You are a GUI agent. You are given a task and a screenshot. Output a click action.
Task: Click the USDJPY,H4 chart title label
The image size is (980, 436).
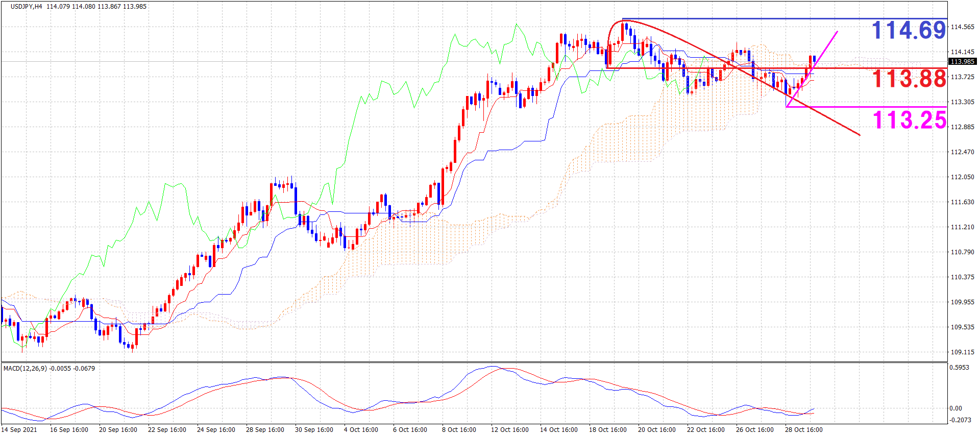[x=26, y=7]
